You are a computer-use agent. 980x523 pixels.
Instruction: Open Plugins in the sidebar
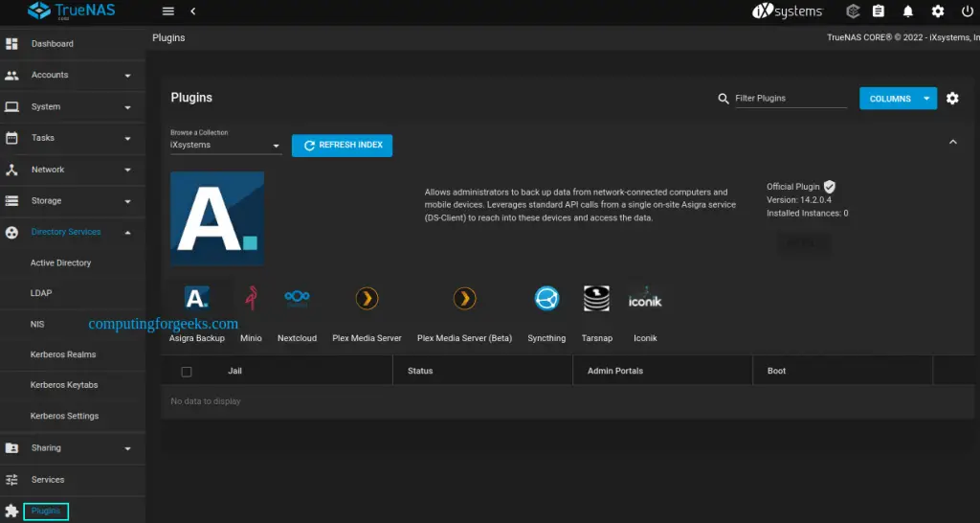click(46, 512)
